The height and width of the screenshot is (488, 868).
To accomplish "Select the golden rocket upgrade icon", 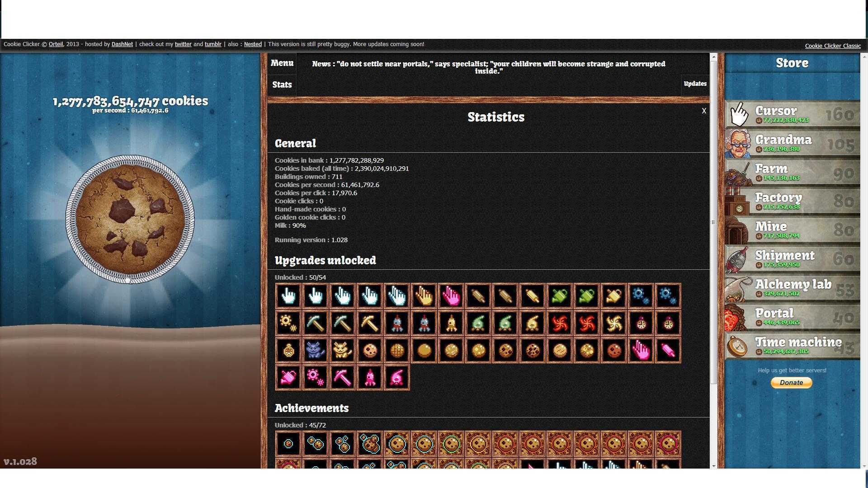I will click(x=451, y=324).
